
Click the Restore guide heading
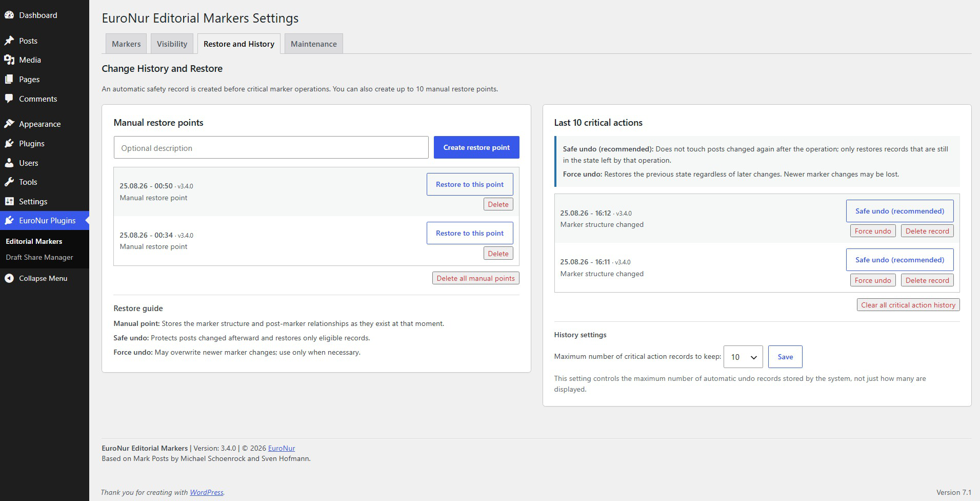pyautogui.click(x=138, y=309)
